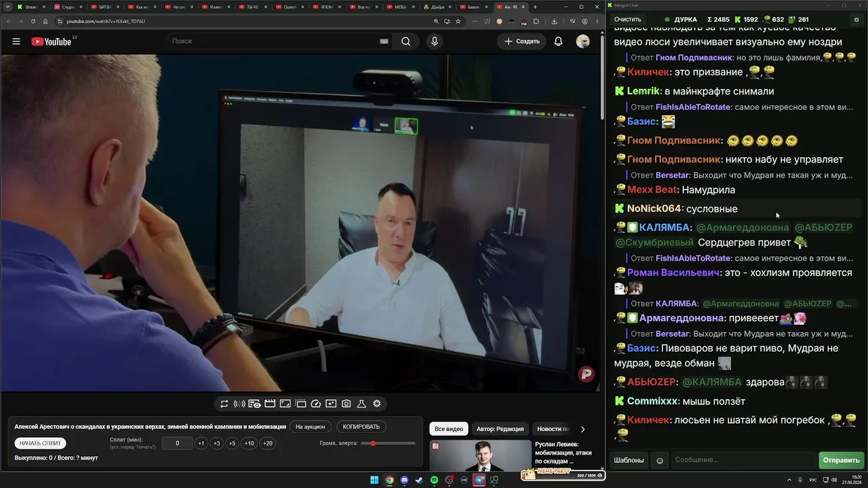Click NoNick064 username in chat

(654, 209)
